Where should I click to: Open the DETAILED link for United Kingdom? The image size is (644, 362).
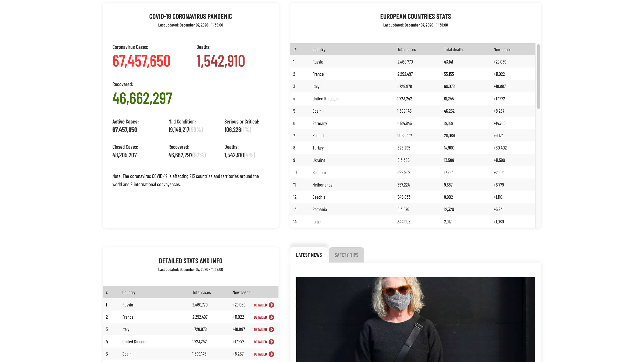pos(260,342)
